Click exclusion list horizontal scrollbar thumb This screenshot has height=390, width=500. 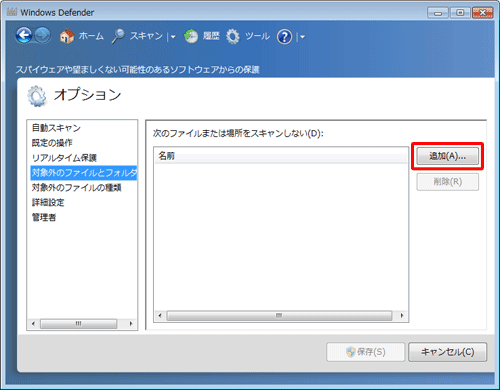pyautogui.click(x=279, y=315)
